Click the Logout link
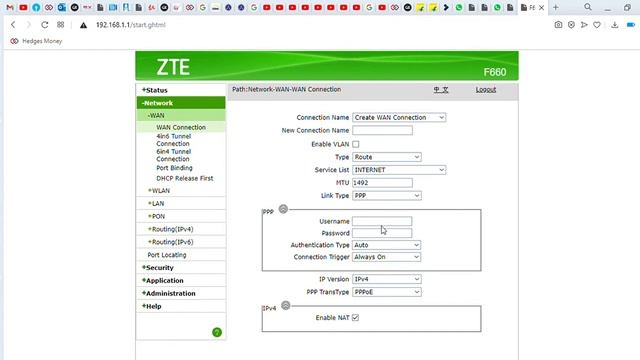The width and height of the screenshot is (640, 360). coord(486,89)
